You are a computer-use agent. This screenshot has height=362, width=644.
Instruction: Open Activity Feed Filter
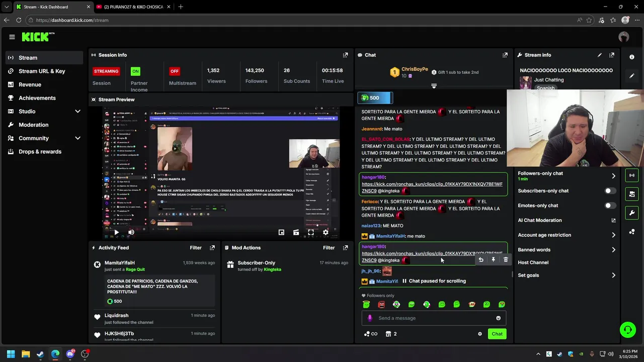196,247
